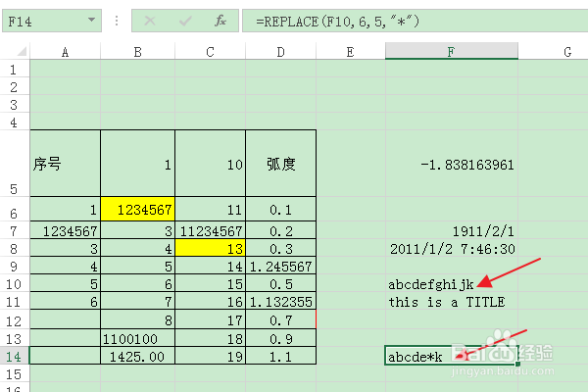Click into the formula bar with the REPLACE formula
The image size is (588, 392).
pos(416,21)
